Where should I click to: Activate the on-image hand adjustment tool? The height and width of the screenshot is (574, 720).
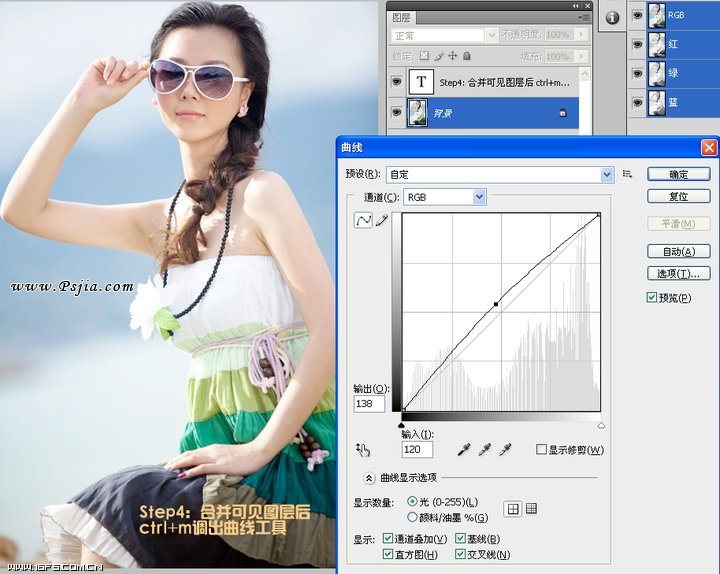click(363, 450)
